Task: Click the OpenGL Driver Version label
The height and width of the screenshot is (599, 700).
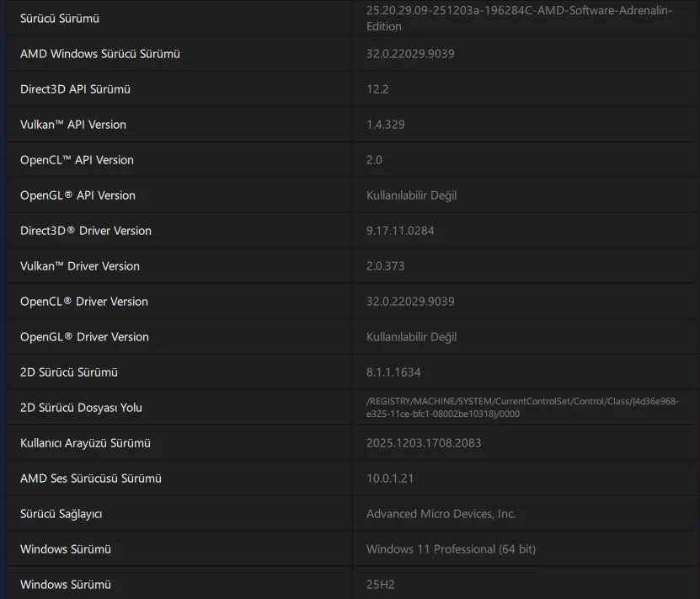Action: [x=84, y=337]
